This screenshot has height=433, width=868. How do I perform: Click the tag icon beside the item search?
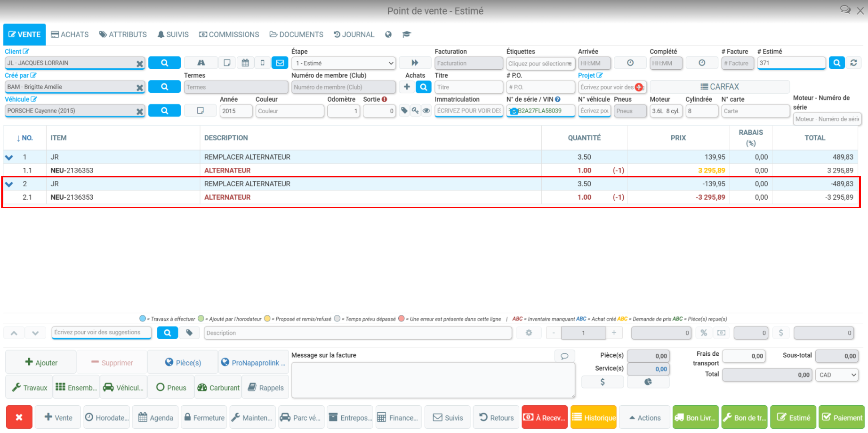click(189, 333)
